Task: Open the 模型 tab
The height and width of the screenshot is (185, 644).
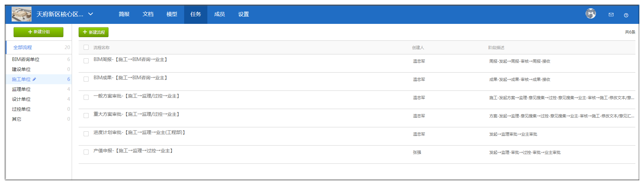Action: tap(172, 14)
